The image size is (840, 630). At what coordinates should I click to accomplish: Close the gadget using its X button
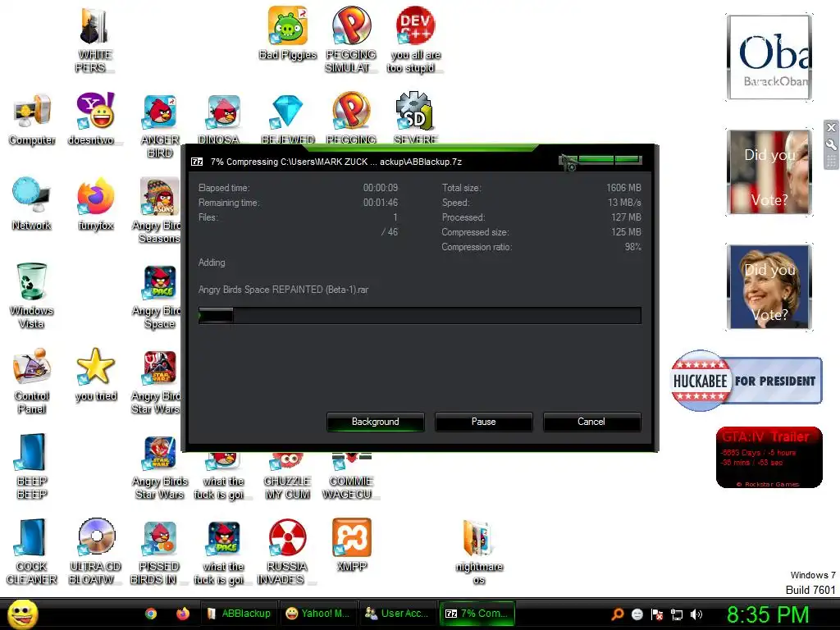(831, 127)
